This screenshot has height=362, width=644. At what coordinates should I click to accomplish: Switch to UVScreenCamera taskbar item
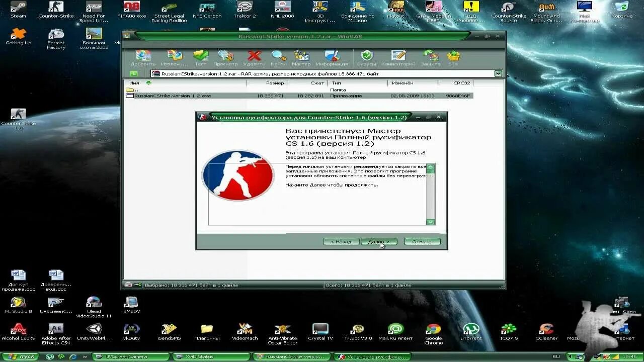[131, 356]
